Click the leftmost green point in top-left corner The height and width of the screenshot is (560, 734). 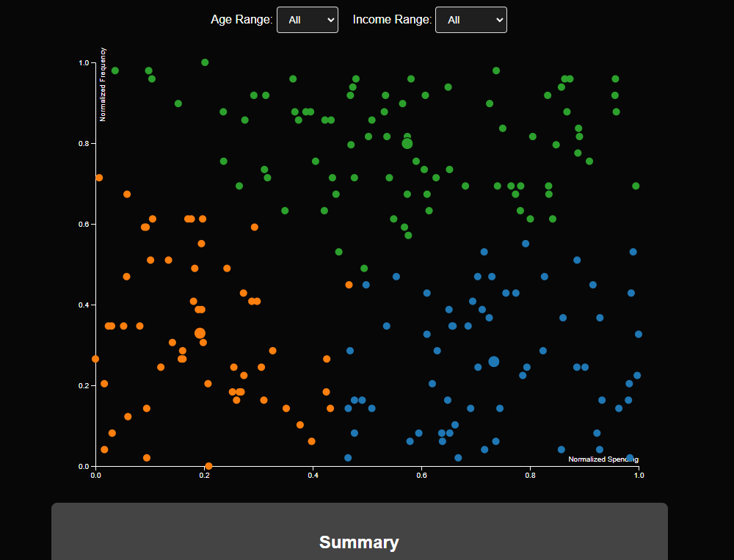(115, 70)
